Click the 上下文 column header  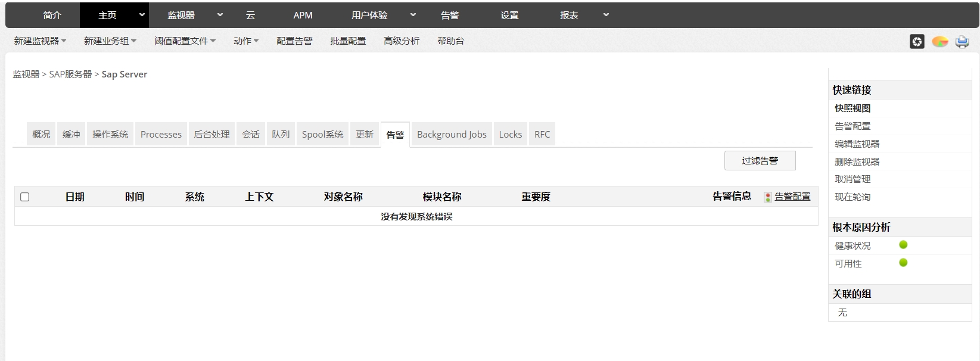[x=259, y=197]
